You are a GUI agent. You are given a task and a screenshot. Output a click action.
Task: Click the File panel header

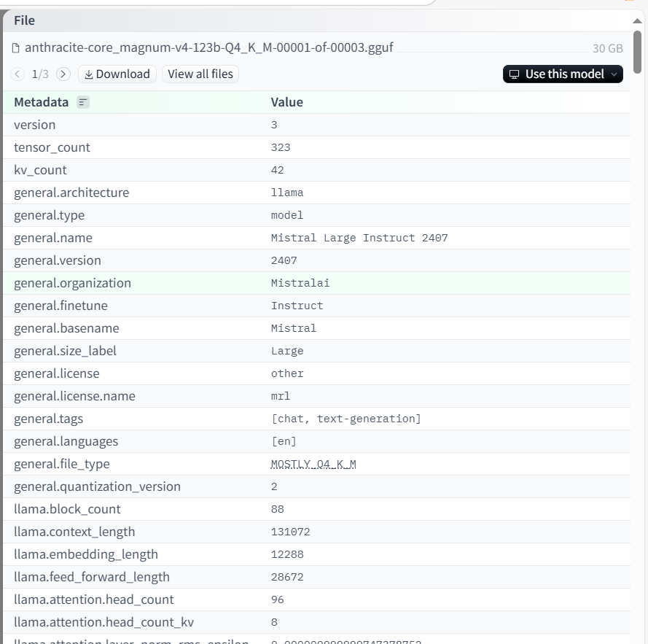316,20
